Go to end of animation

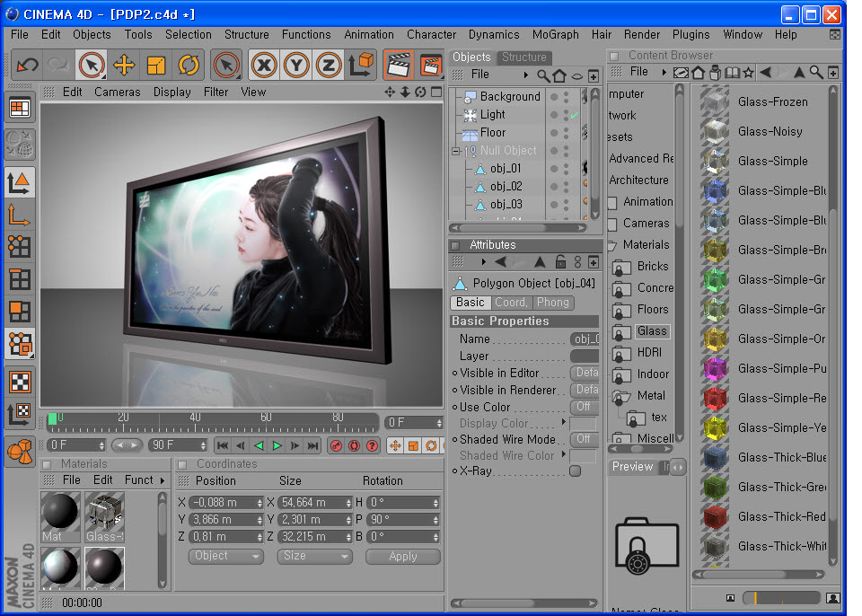(x=312, y=446)
